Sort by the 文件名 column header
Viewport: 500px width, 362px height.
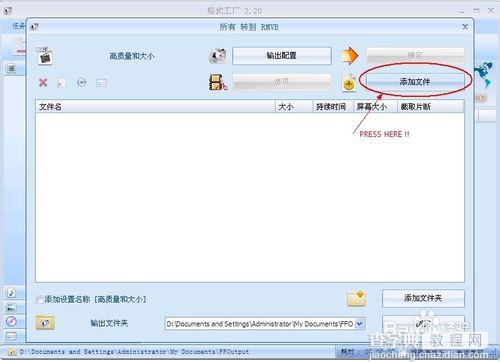coord(155,107)
